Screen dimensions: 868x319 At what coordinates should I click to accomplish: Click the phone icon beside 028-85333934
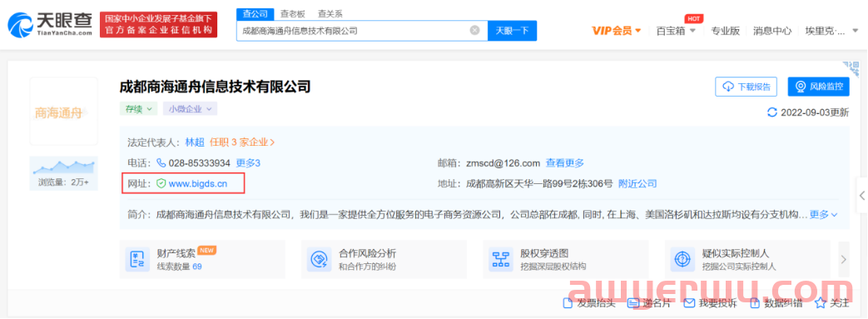pos(161,162)
